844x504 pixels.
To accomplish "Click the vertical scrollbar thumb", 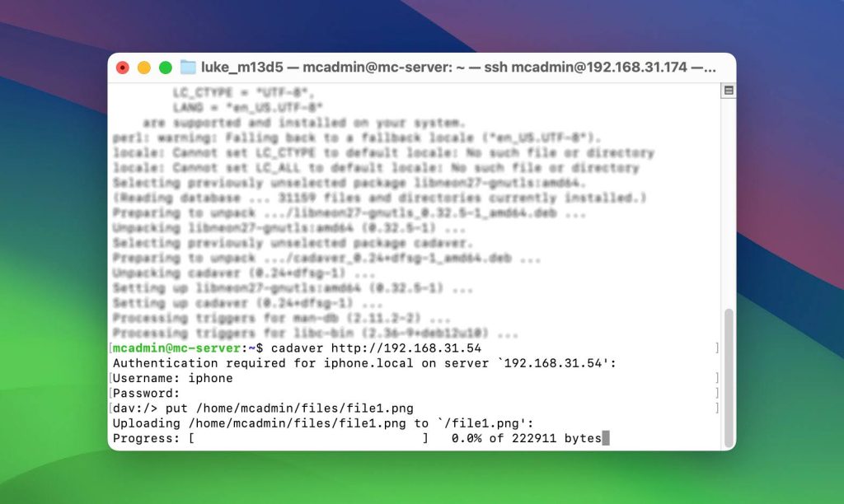I will point(729,378).
